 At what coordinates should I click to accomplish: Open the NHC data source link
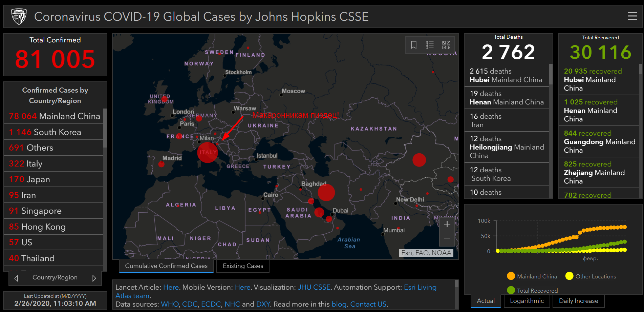pyautogui.click(x=232, y=304)
